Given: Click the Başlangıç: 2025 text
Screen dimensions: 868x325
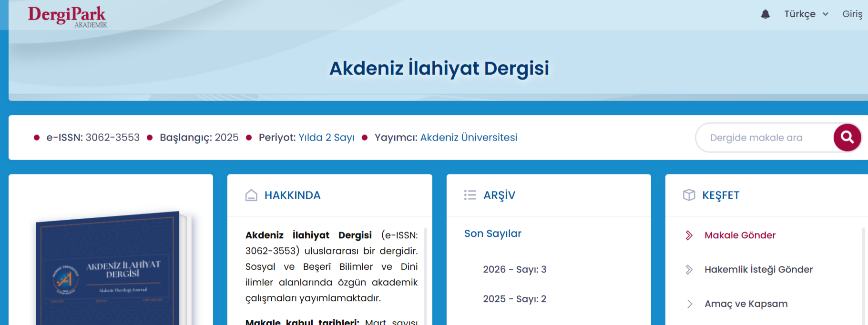Looking at the screenshot, I should pos(199,138).
